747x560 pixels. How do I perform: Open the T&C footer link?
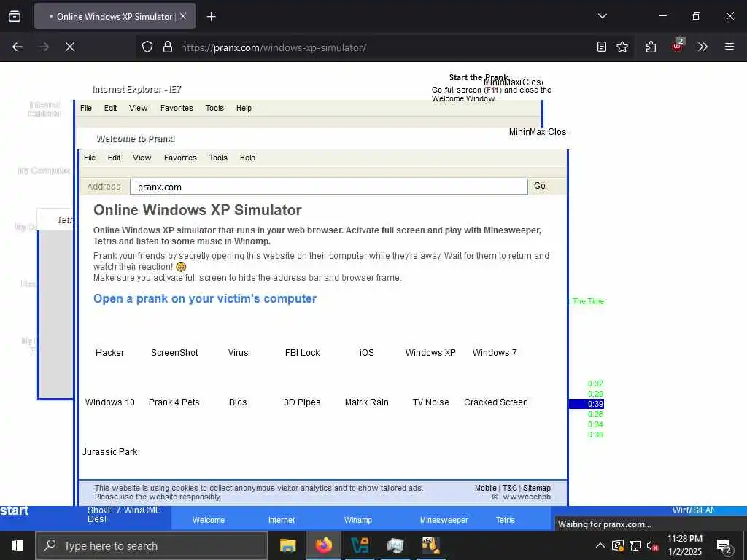click(509, 488)
